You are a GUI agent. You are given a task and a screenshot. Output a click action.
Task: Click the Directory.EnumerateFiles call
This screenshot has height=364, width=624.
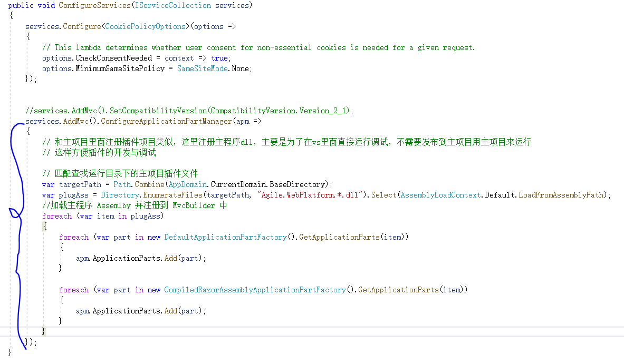[151, 195]
